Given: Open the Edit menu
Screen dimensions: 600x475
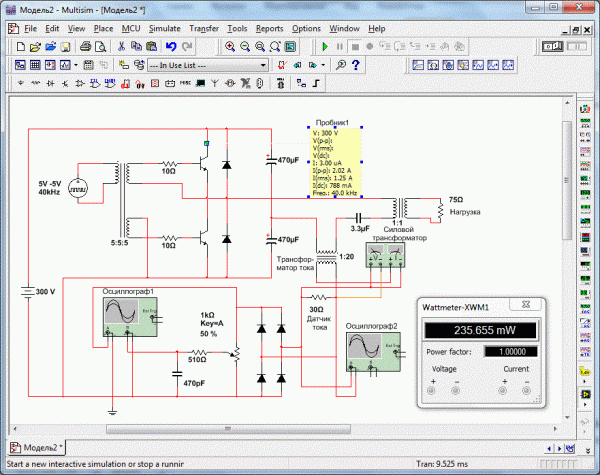Looking at the screenshot, I should (52, 29).
